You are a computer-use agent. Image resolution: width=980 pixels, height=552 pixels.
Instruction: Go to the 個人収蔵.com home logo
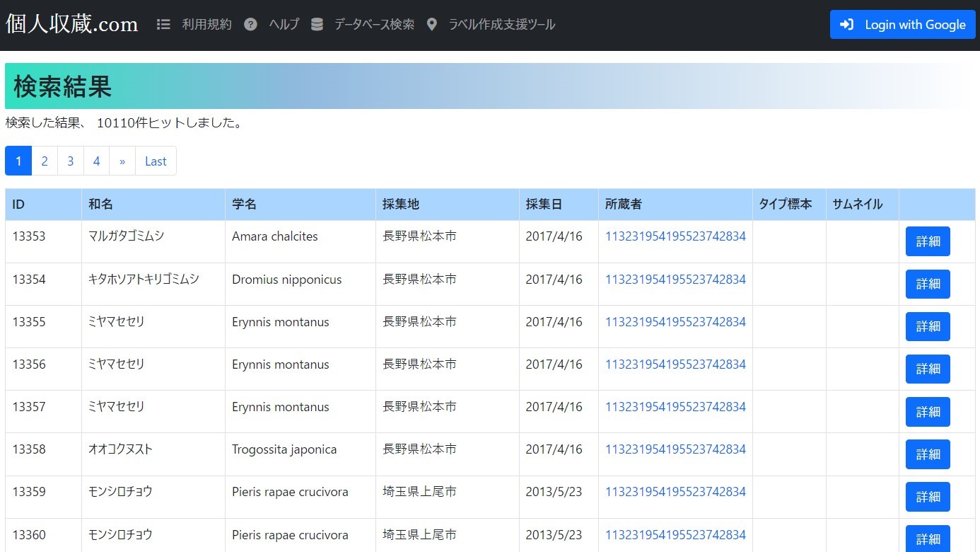click(x=72, y=24)
